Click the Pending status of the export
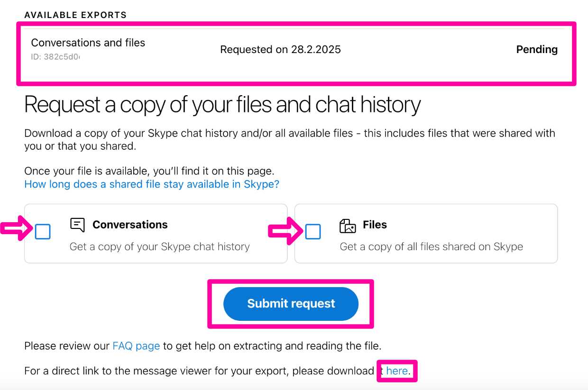Image resolution: width=588 pixels, height=390 pixels. tap(537, 49)
